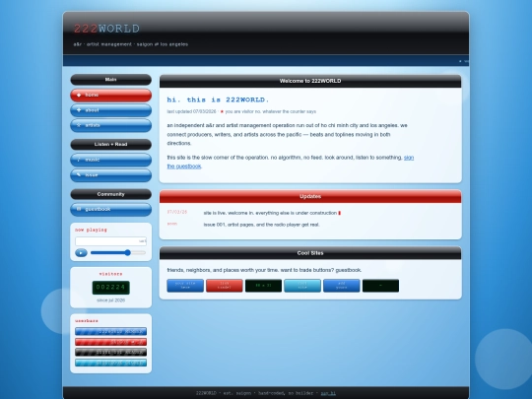Click the 'Welcome to 222WORLD' panel header
The image size is (532, 399).
coord(310,81)
